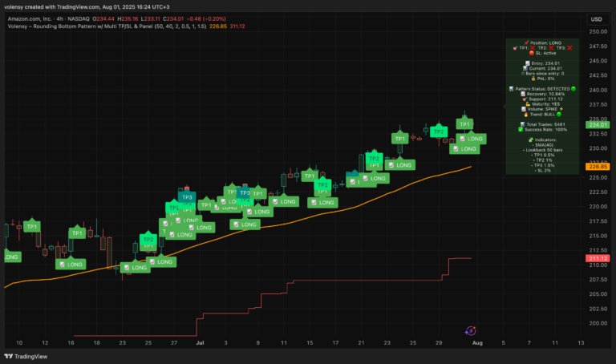Viewport: 616px width, 364px height.
Task: Click the green circle beside Trend: BULL
Action: pos(559,115)
